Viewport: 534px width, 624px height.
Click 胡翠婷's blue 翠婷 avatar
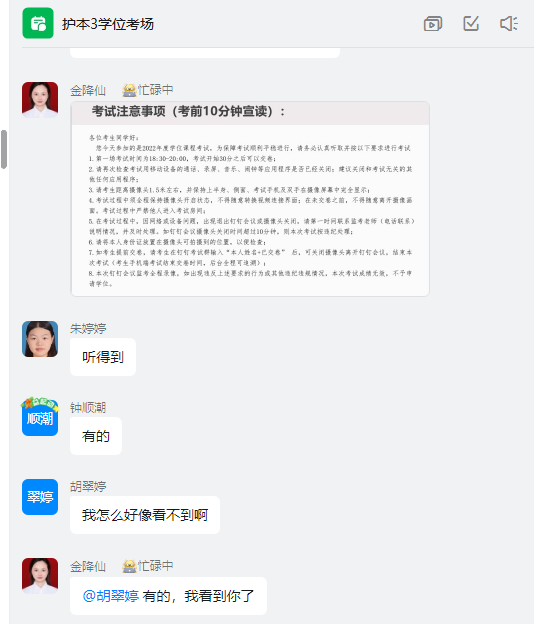(x=40, y=497)
